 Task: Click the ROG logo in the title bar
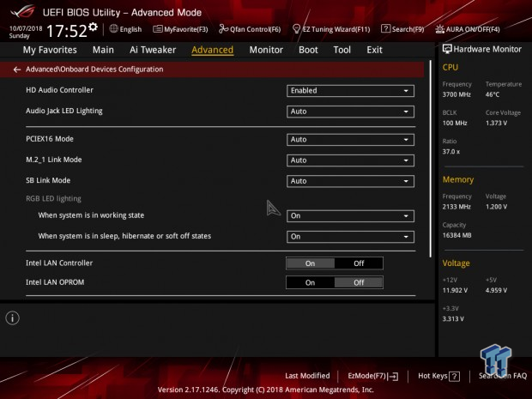[x=22, y=12]
